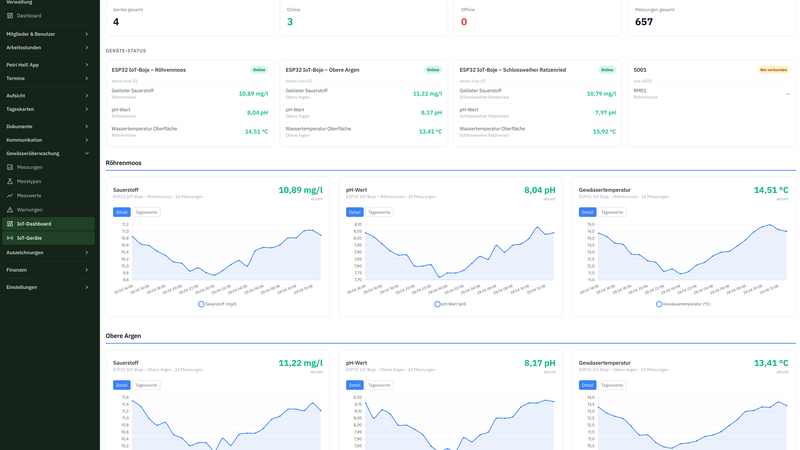Open Messungen icon in sidebar
800x450 pixels.
(10, 167)
